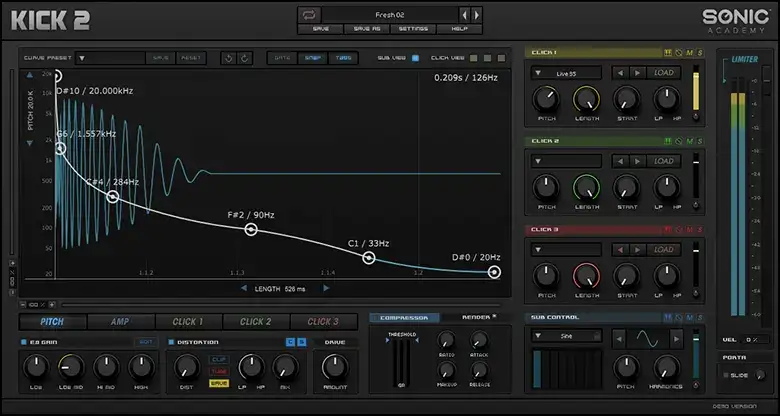
Task: Click the keyboard icon on Sub Control
Action: click(x=668, y=317)
